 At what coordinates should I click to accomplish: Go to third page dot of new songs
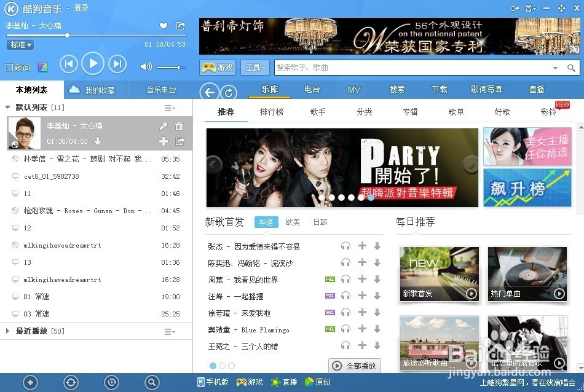(231, 366)
